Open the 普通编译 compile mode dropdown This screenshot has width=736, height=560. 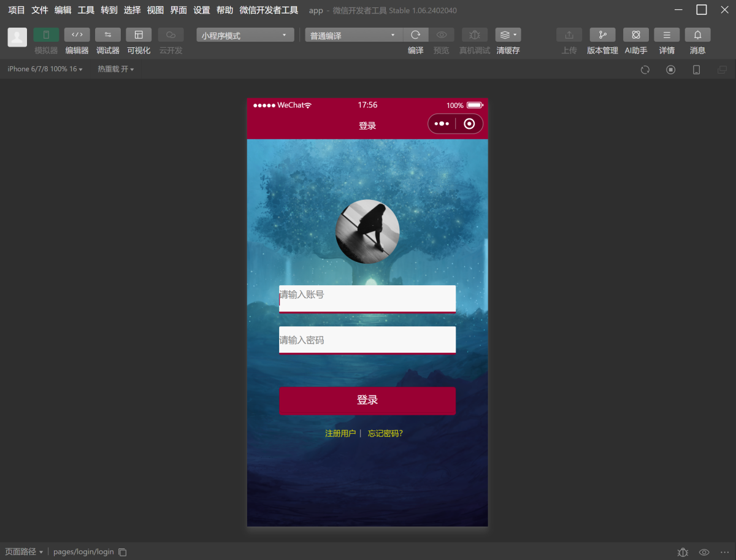click(353, 36)
